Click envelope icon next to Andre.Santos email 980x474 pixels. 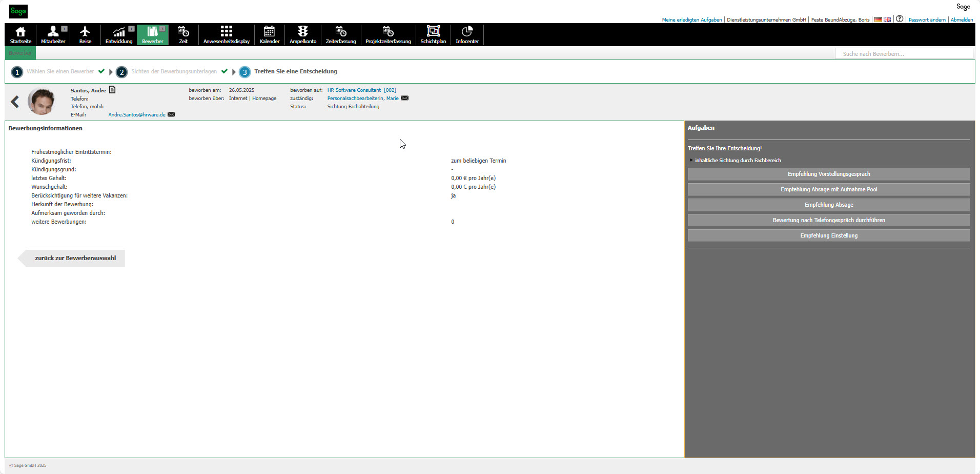(171, 114)
